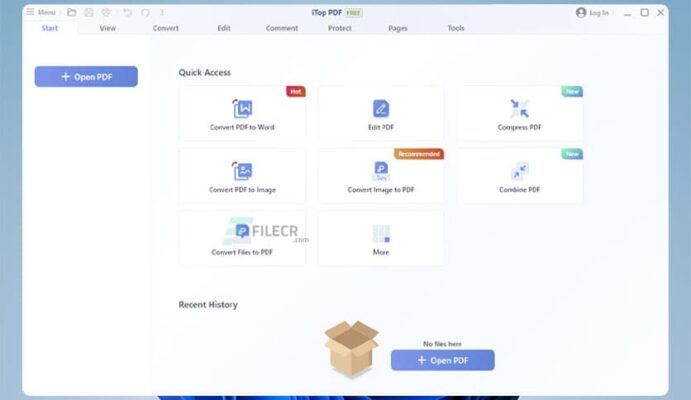Click the open folder icon in the toolbar

pos(71,12)
